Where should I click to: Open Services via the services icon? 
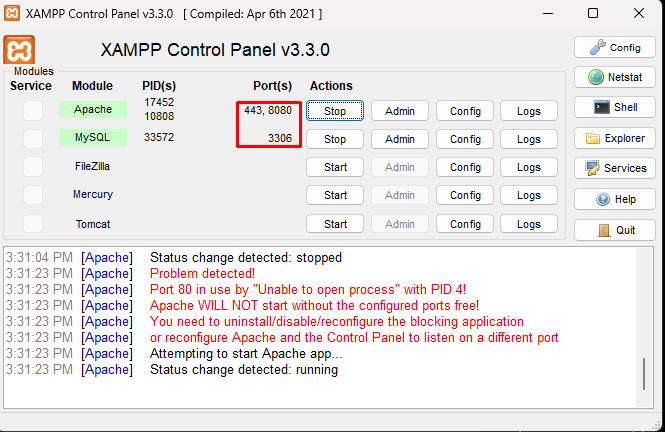(x=615, y=168)
